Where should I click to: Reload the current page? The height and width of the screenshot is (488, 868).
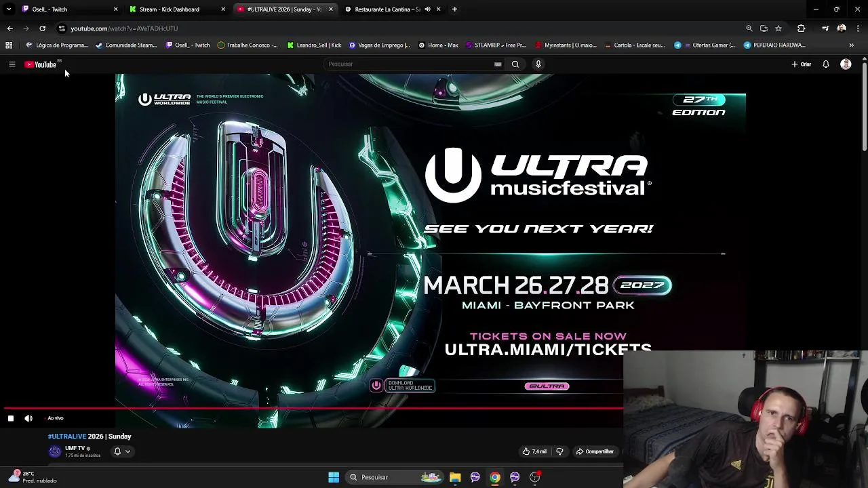tap(42, 28)
